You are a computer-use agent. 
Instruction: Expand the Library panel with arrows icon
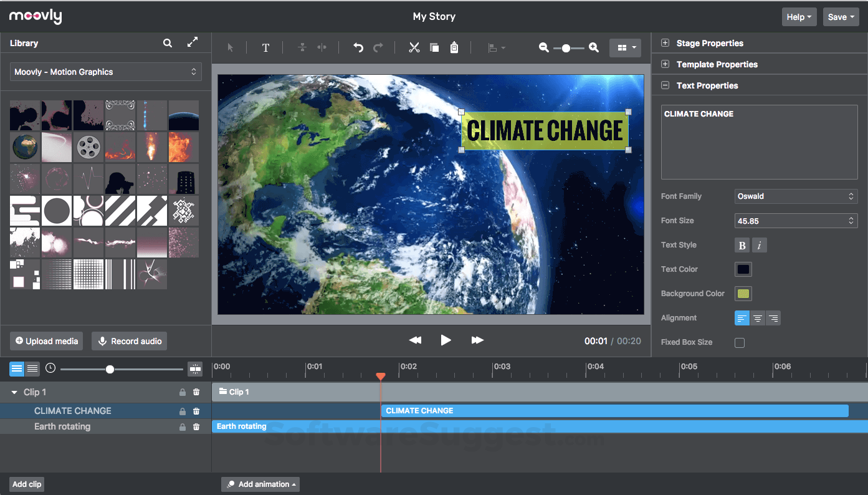click(x=193, y=42)
